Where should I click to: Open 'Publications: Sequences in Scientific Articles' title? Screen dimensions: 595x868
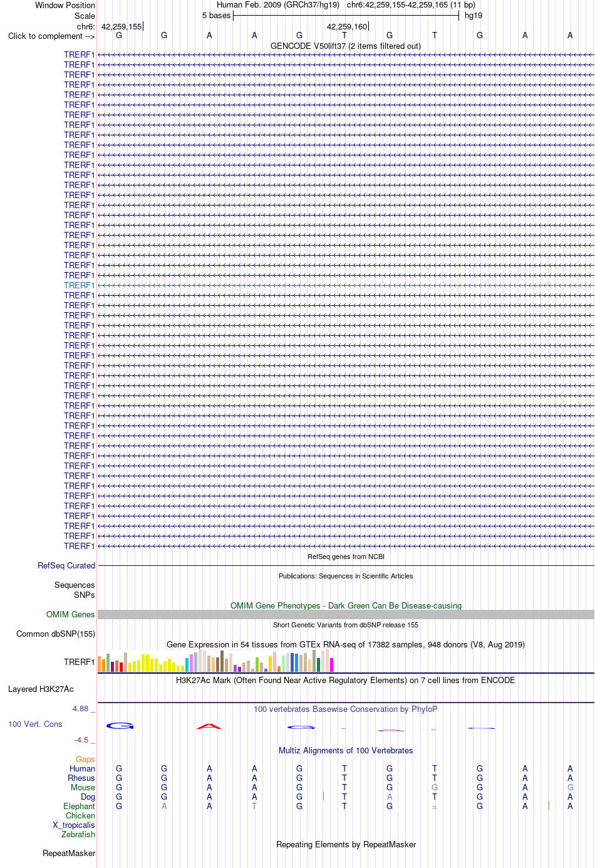pos(346,576)
